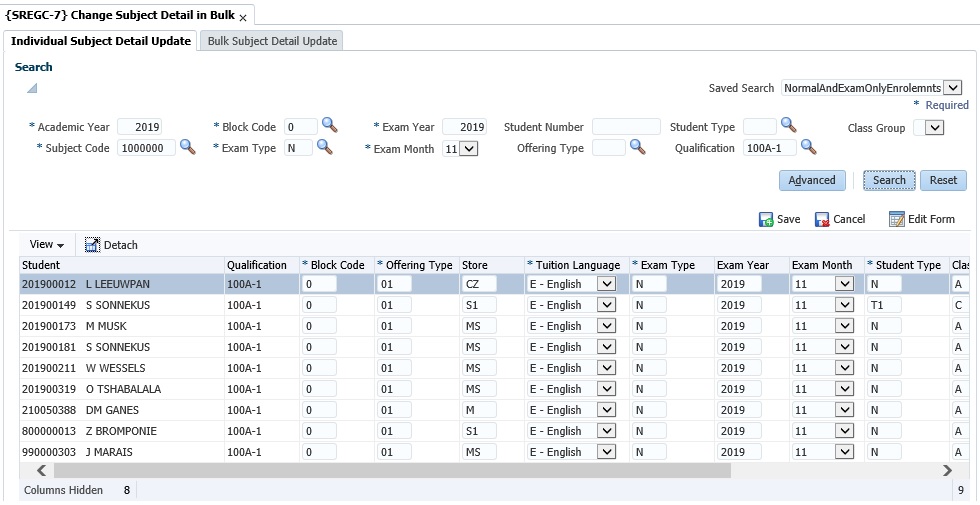Click Store field for S SONNEKUS 201900181
Image resolution: width=980 pixels, height=505 pixels.
click(x=479, y=347)
